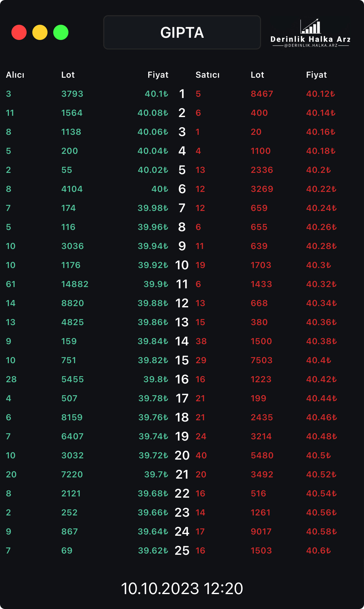364x609 pixels.
Task: Click sell lot value 9017
Action: tap(261, 532)
